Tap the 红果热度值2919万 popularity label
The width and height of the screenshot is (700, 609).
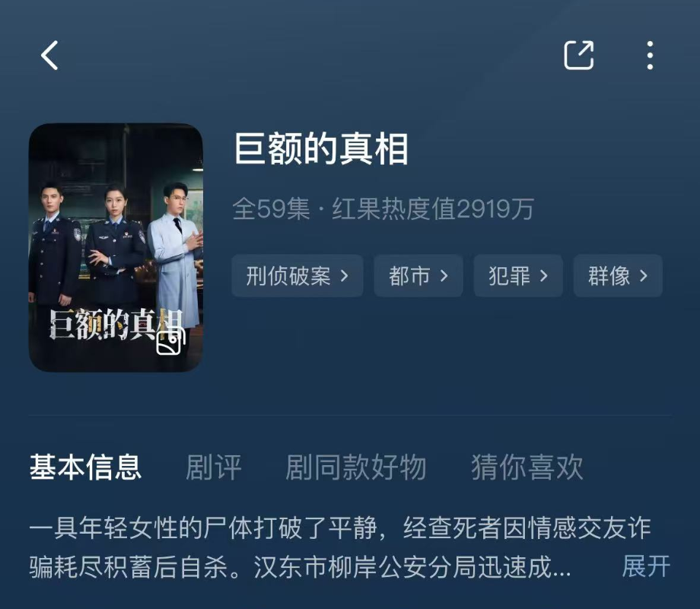click(x=433, y=209)
